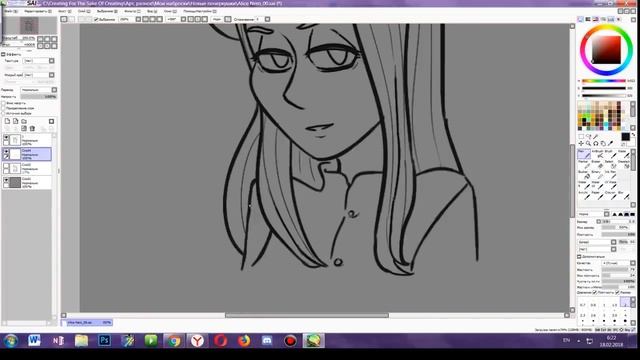
Task: Enable the selection source checkbox
Action: [x=3, y=113]
